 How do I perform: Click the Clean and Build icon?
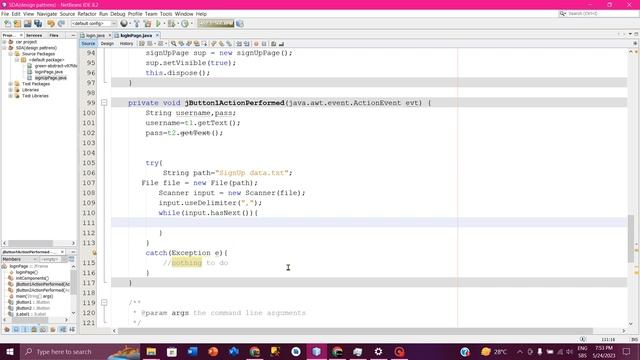click(147, 24)
